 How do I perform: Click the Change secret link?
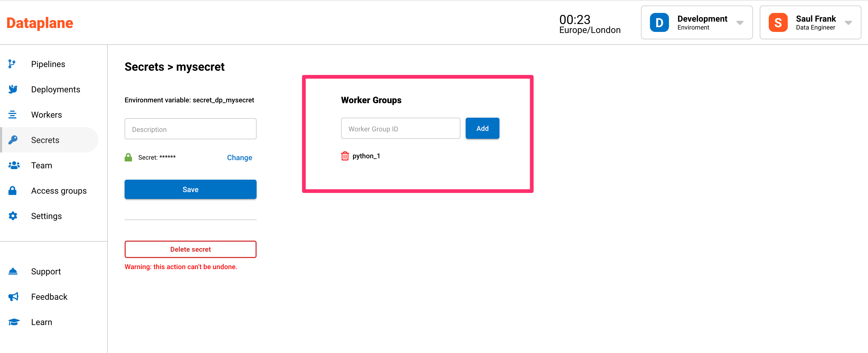[x=239, y=158]
